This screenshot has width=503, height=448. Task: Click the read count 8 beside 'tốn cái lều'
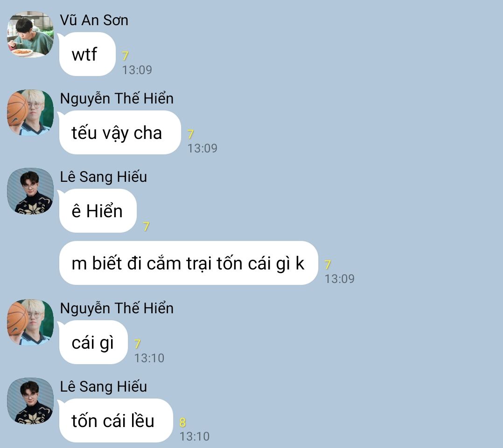coord(182,422)
